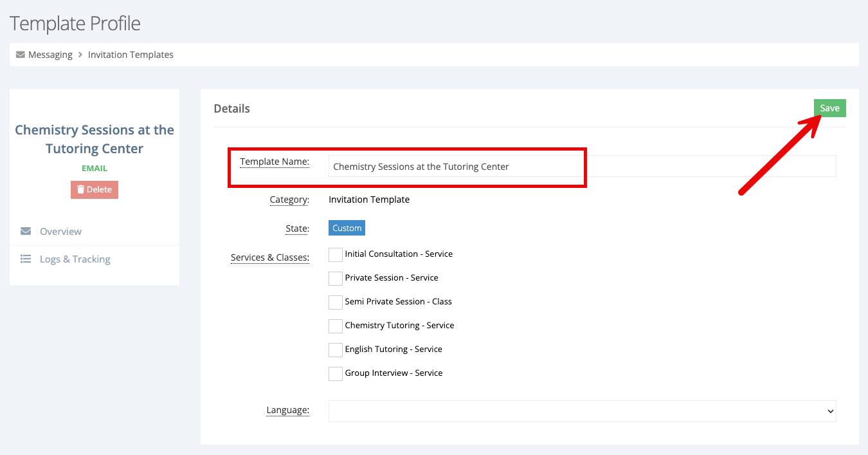Open the Language dropdown
Viewport: 868px width, 455px height.
[x=582, y=411]
